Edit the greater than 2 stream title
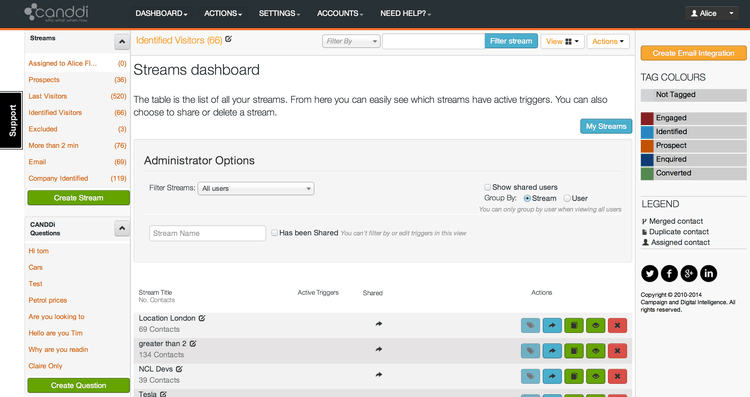The height and width of the screenshot is (397, 750). click(x=193, y=343)
